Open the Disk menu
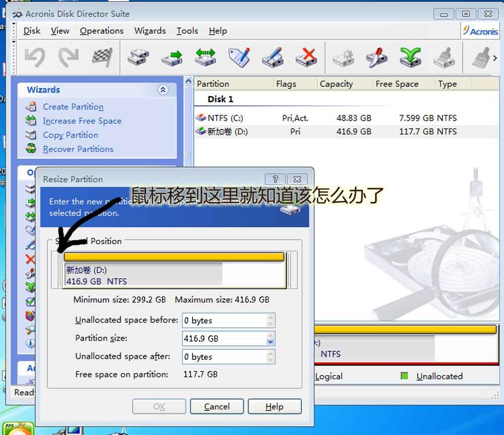The width and height of the screenshot is (504, 435). click(x=32, y=31)
